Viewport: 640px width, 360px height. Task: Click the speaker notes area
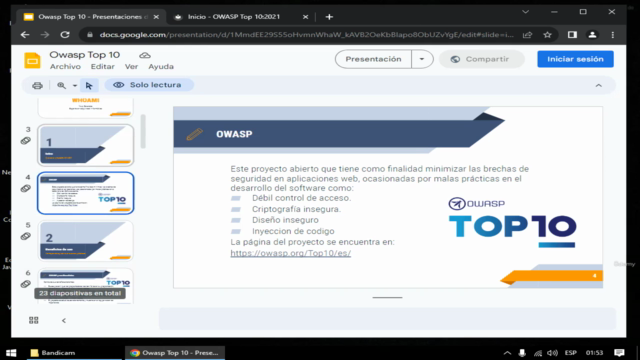pos(387,318)
